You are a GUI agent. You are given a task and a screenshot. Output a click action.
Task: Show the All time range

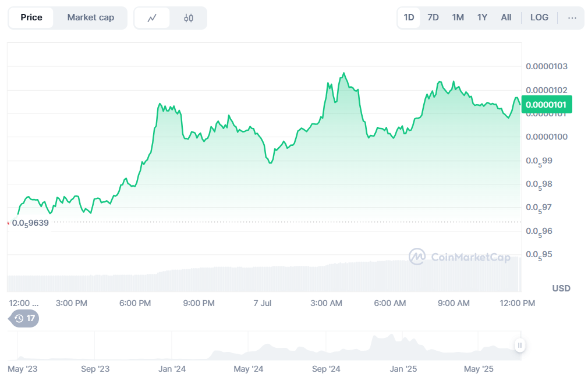(506, 17)
